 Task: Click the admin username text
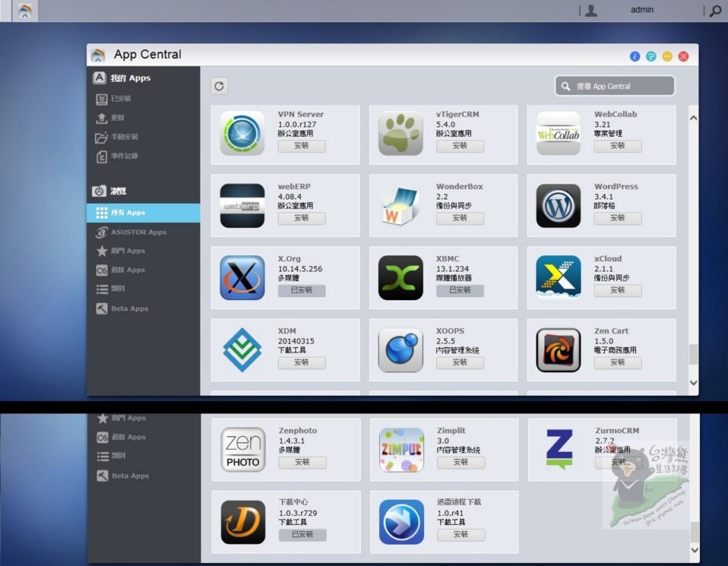click(642, 10)
